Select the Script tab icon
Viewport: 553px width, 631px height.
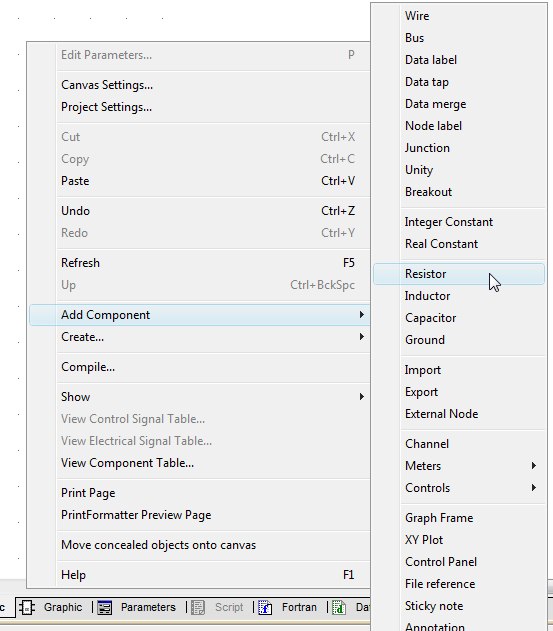click(x=198, y=607)
